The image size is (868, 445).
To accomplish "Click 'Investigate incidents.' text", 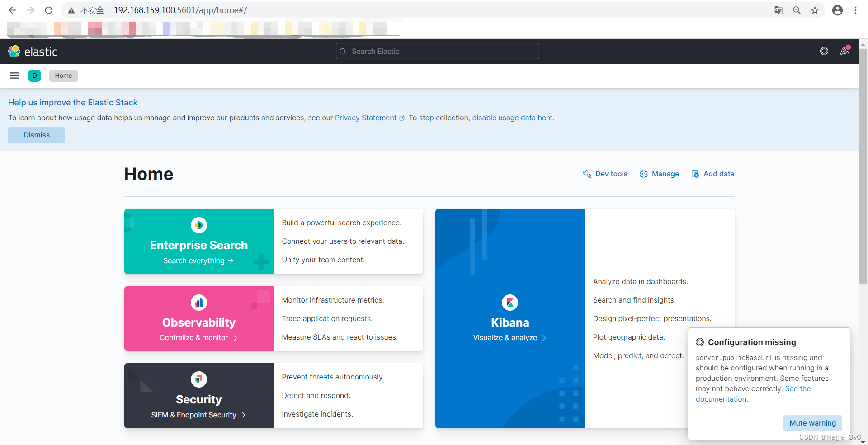I will pyautogui.click(x=317, y=414).
